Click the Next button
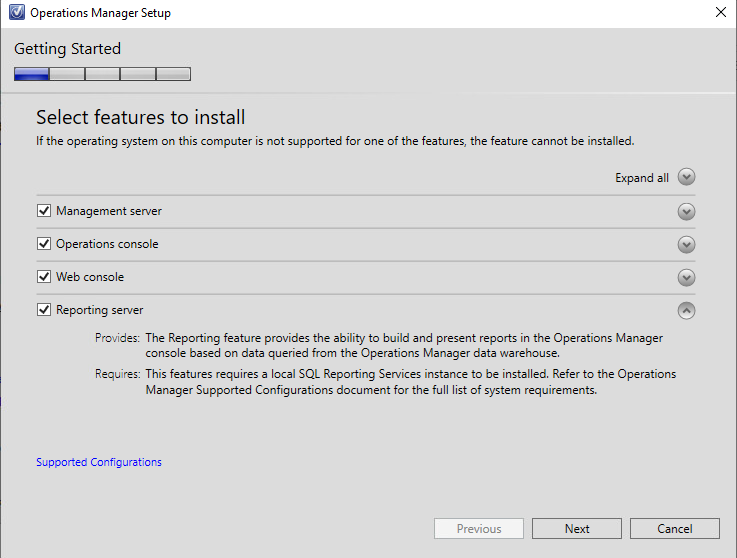This screenshot has width=737, height=558. (577, 529)
